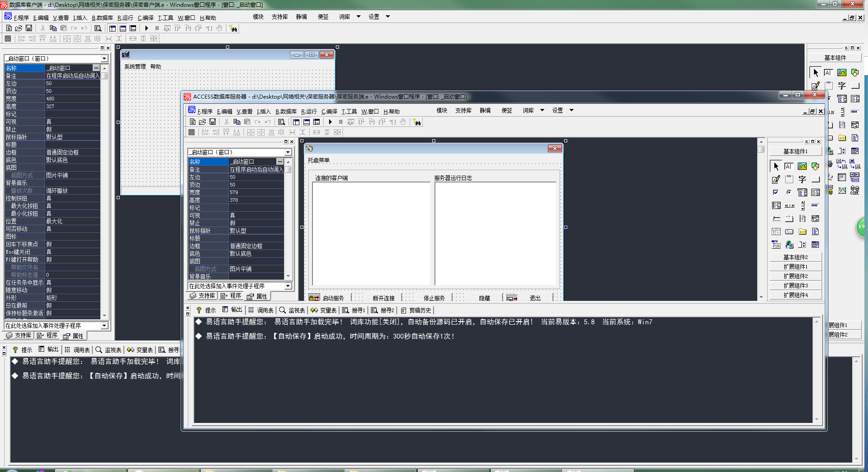The image size is (868, 472).
Task: Open T.工具 menu in client IDE
Action: pos(165,18)
